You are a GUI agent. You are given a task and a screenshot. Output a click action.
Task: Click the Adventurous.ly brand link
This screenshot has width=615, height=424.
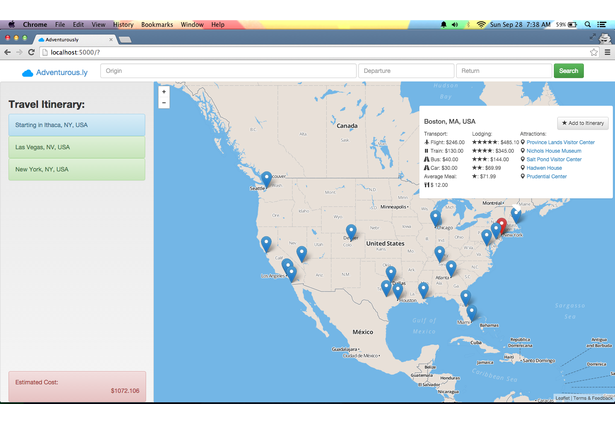tap(62, 73)
